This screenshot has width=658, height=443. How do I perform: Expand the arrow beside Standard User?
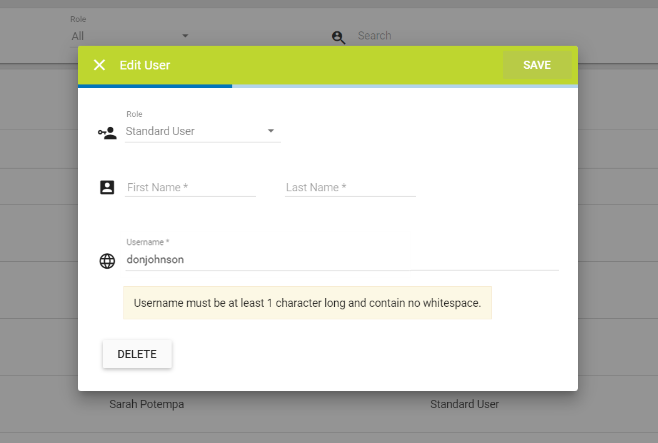[270, 131]
